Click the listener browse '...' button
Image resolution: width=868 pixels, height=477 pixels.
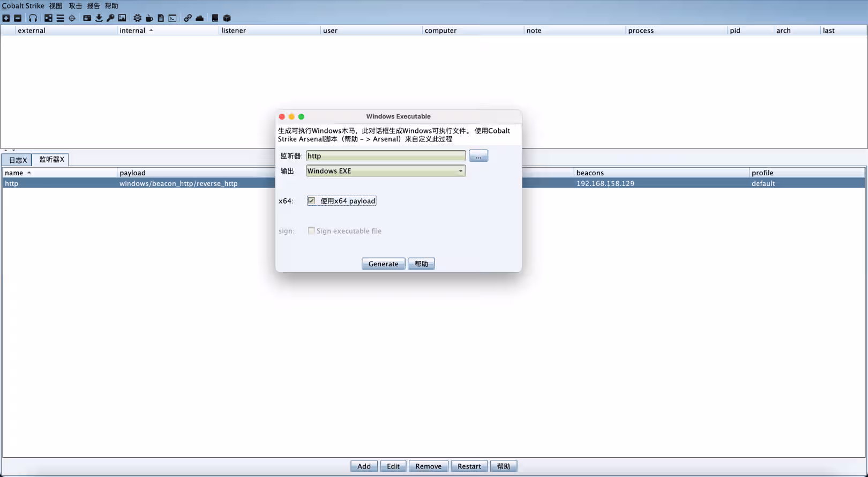(478, 156)
